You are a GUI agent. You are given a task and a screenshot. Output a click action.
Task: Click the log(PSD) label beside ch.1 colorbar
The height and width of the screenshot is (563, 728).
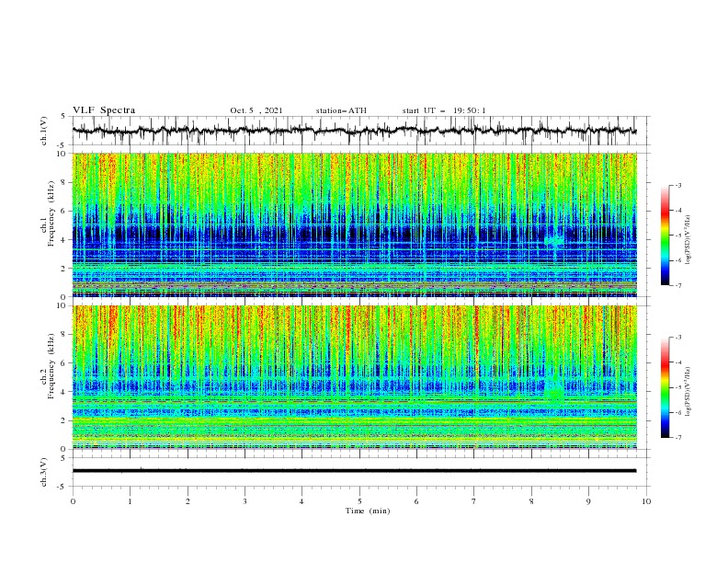point(688,240)
